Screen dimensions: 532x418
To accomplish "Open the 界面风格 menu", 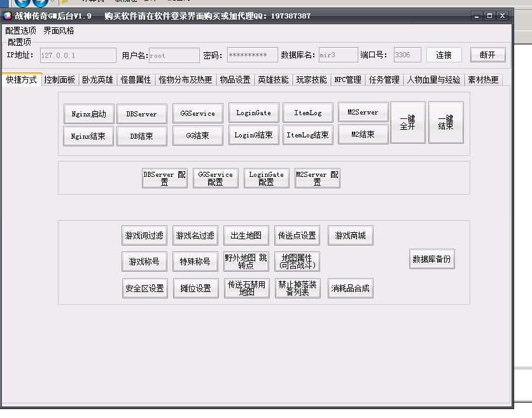I will pos(59,31).
